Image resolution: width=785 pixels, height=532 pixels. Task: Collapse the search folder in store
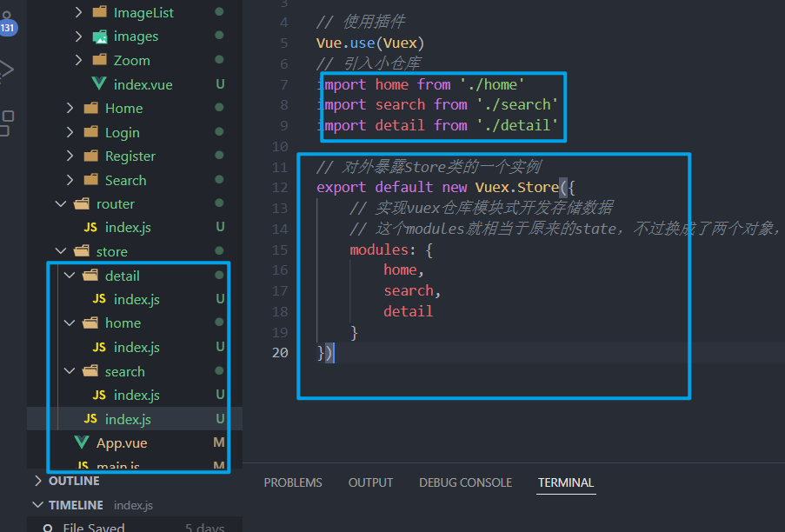click(x=70, y=371)
